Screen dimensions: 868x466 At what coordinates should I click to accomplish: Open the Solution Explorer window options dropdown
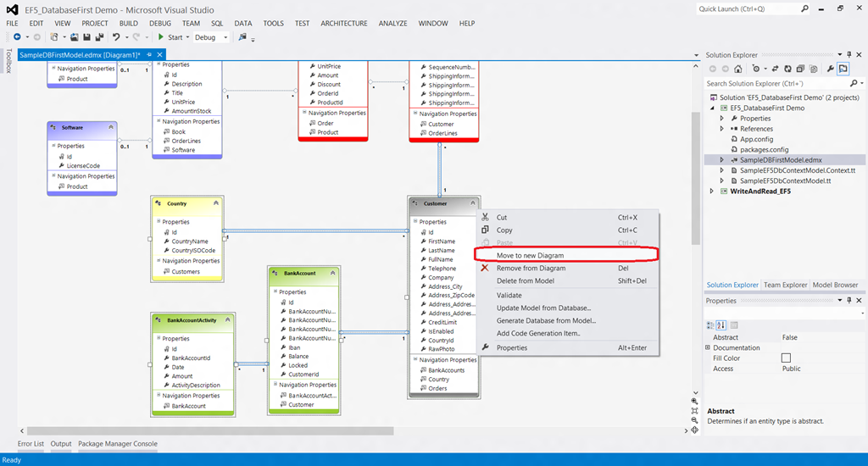(x=840, y=55)
